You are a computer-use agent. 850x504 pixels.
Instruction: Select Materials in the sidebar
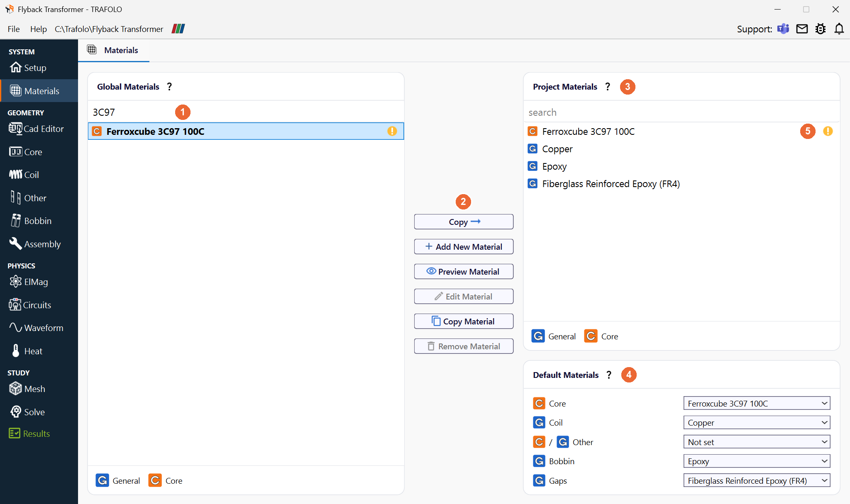click(x=39, y=91)
